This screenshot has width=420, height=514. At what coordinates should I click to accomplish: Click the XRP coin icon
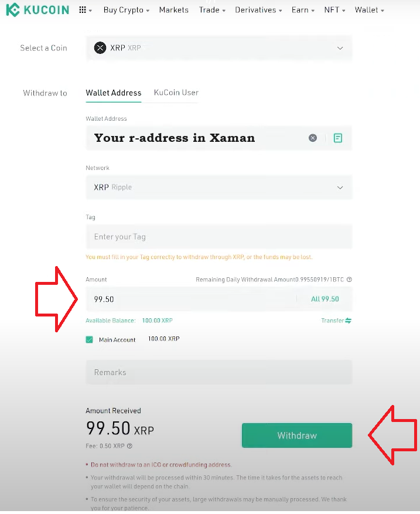pyautogui.click(x=100, y=48)
